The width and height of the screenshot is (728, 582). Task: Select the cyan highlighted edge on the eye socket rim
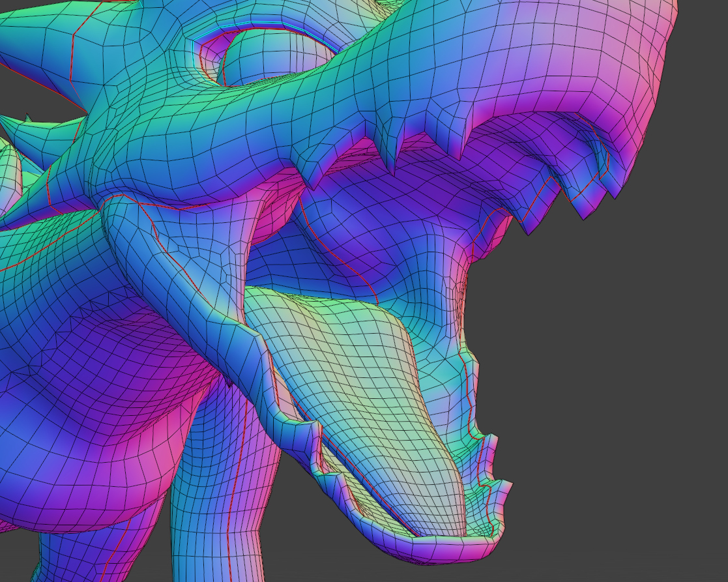point(261,25)
